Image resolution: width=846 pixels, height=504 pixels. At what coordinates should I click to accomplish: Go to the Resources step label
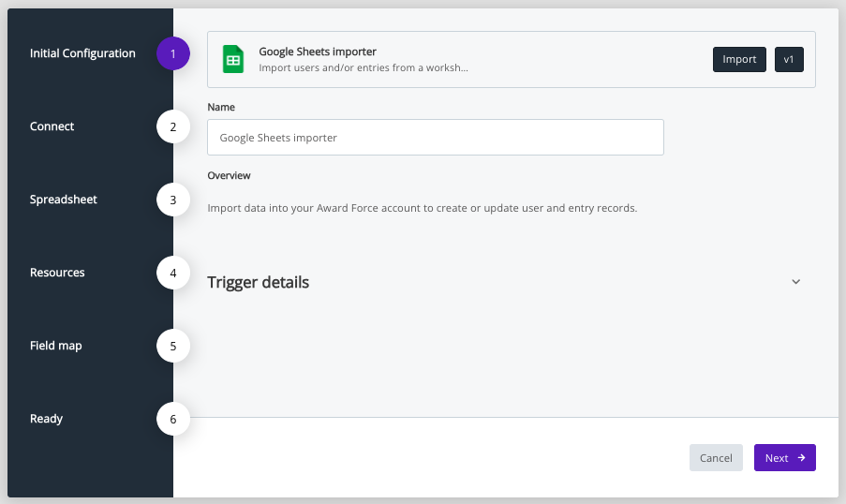click(57, 273)
